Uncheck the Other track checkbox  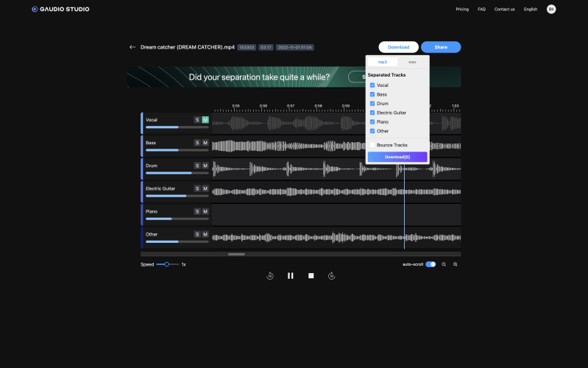coord(372,131)
